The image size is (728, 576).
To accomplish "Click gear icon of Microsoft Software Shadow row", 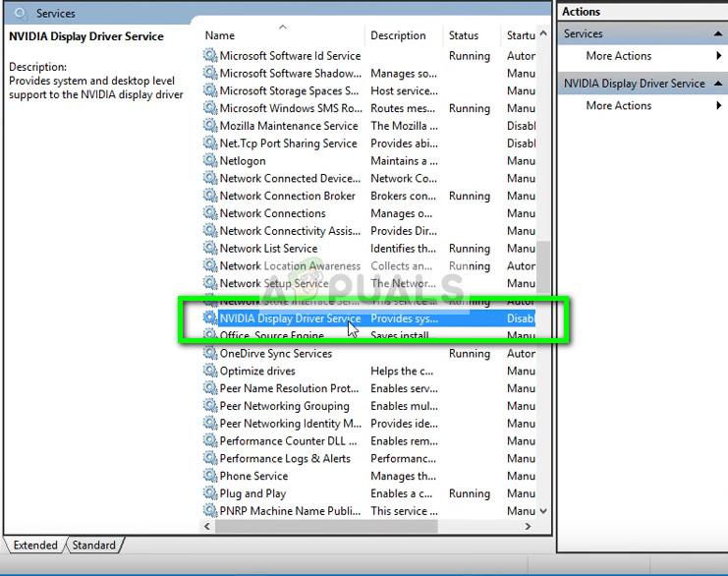I will pyautogui.click(x=210, y=73).
